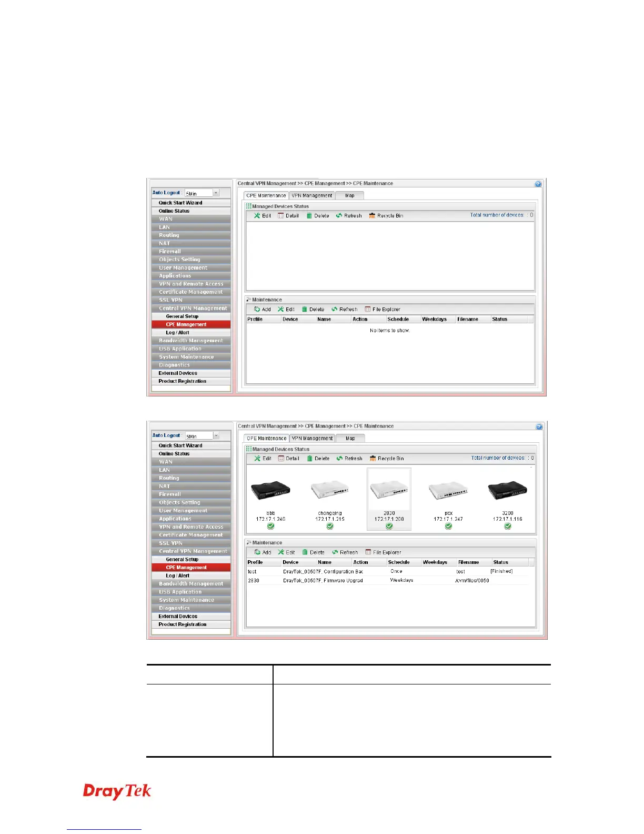Switch to VPN Management tab in upper screenshot
644x834 pixels.
point(312,195)
